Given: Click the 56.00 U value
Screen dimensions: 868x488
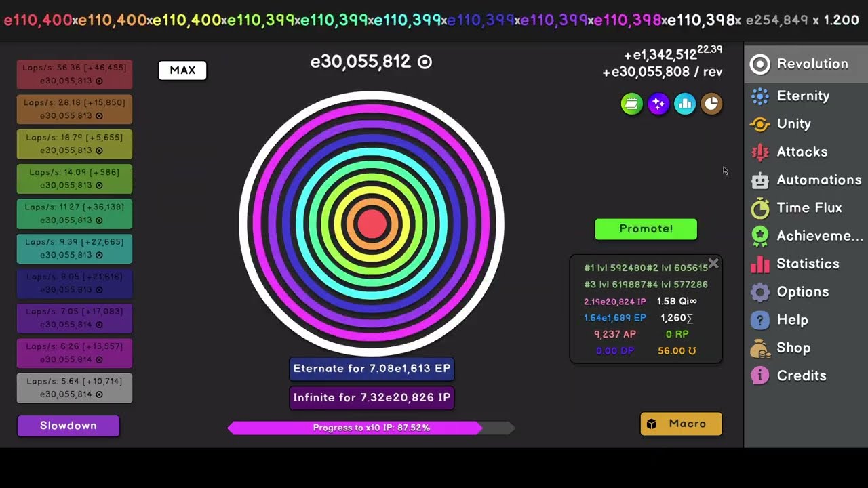Looking at the screenshot, I should pyautogui.click(x=677, y=351).
